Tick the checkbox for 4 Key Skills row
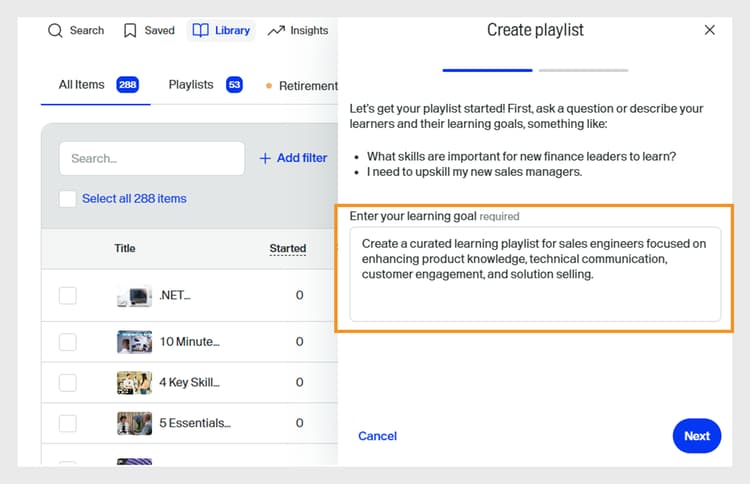The image size is (750, 484). 67,383
